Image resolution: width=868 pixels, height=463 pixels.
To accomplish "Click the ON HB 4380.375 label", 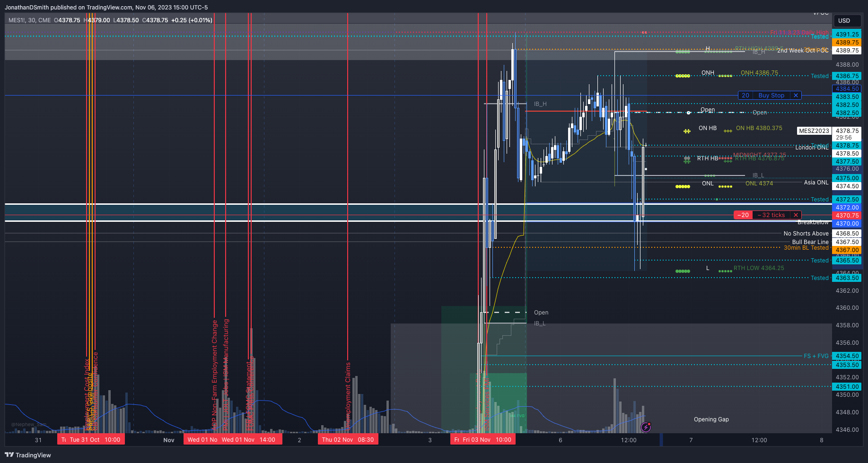I will coord(759,128).
